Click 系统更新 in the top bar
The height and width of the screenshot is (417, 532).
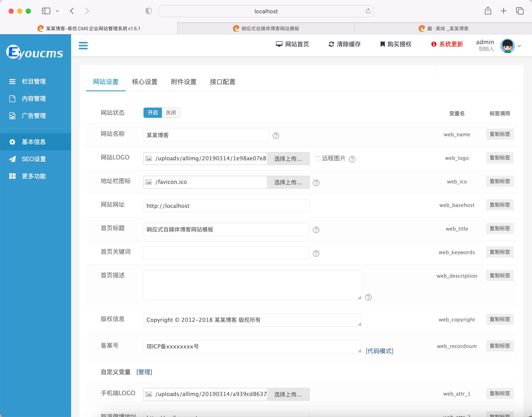[x=447, y=44]
